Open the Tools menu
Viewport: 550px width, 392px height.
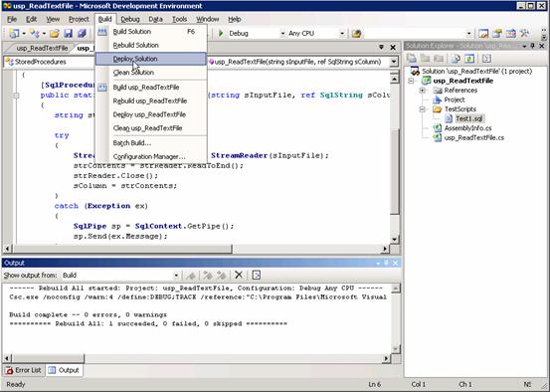pyautogui.click(x=179, y=19)
